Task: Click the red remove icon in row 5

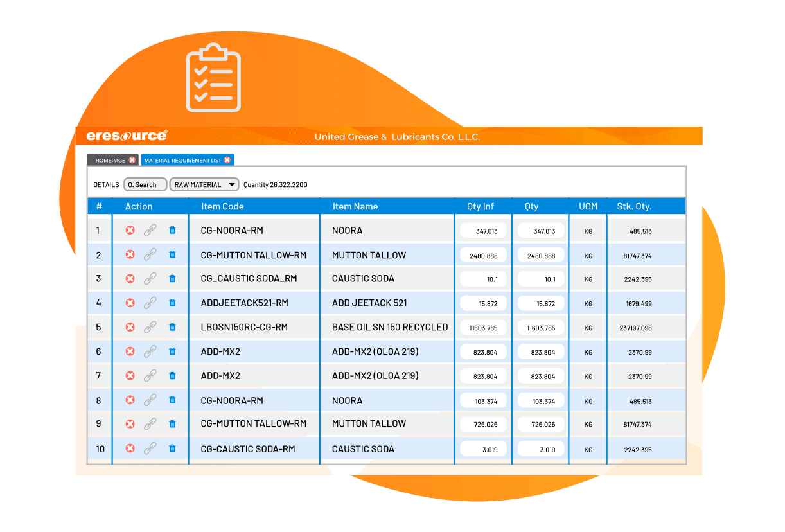Action: (x=130, y=327)
